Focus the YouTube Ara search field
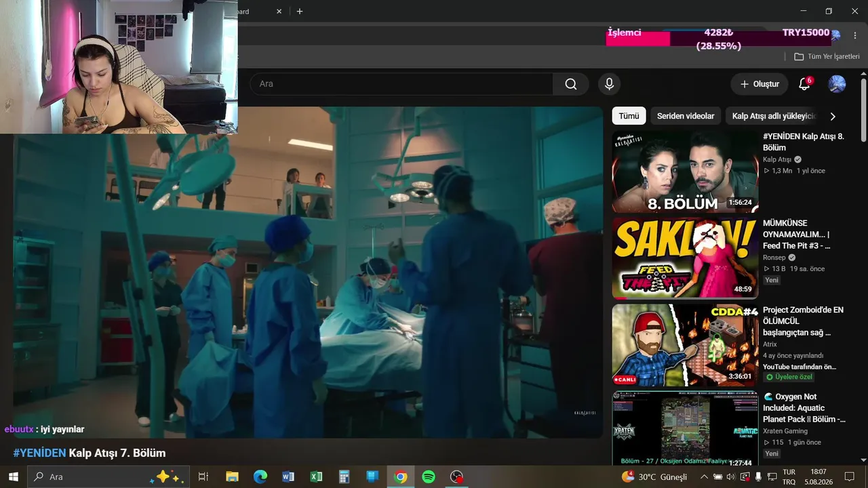This screenshot has height=488, width=868. point(401,84)
